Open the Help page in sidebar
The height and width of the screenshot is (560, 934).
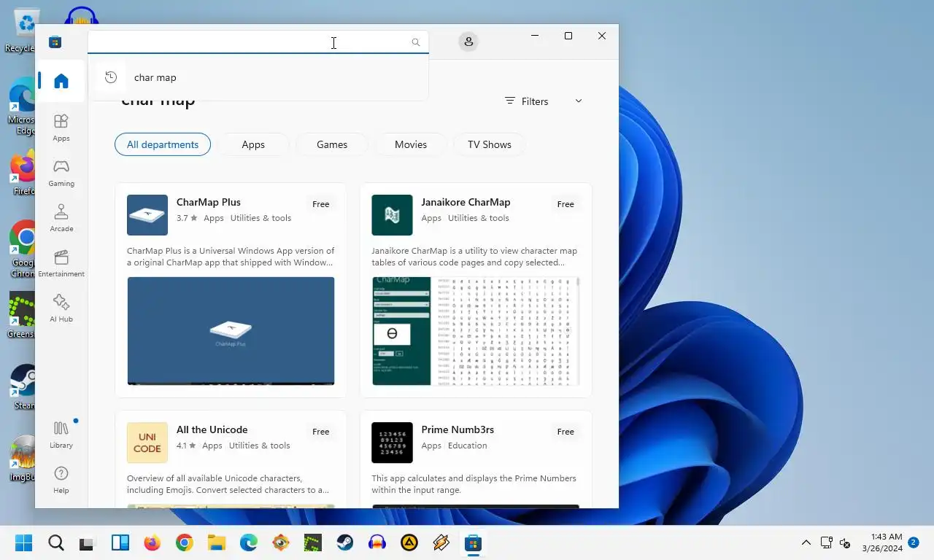click(x=61, y=480)
